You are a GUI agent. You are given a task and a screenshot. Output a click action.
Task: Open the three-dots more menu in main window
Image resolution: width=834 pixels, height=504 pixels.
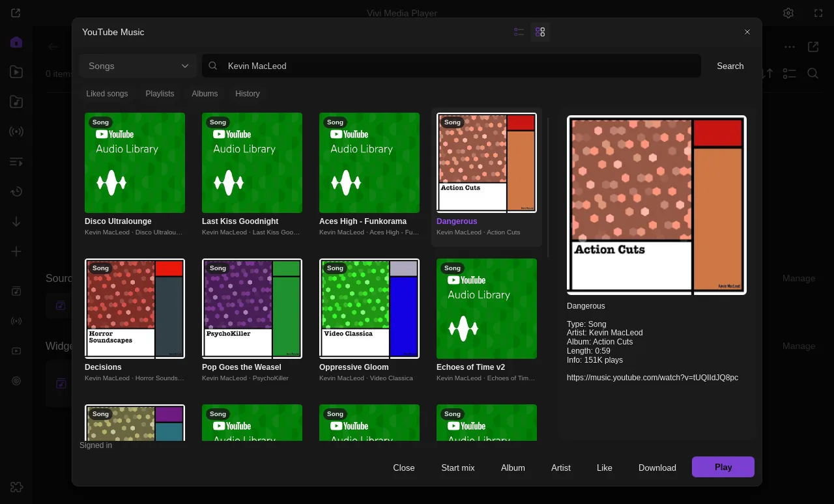pos(790,47)
